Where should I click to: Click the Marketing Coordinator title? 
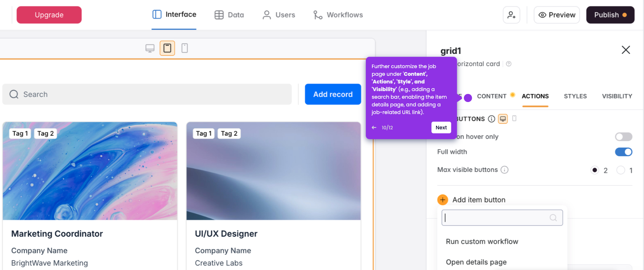[57, 234]
